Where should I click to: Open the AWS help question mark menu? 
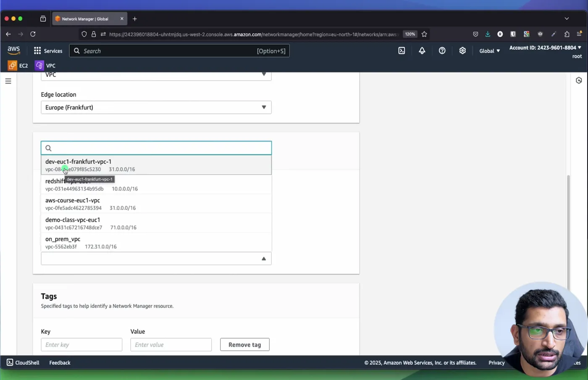442,51
